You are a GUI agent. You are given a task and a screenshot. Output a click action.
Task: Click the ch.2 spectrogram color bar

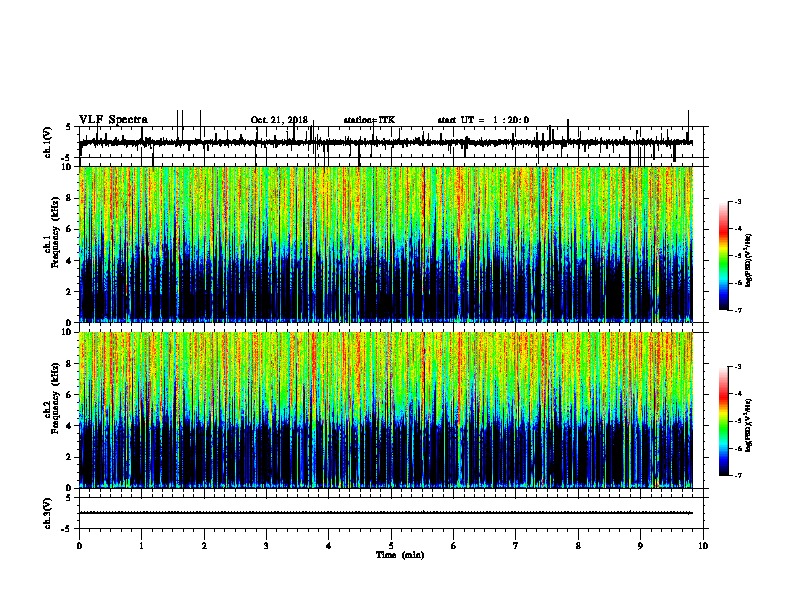pyautogui.click(x=723, y=421)
